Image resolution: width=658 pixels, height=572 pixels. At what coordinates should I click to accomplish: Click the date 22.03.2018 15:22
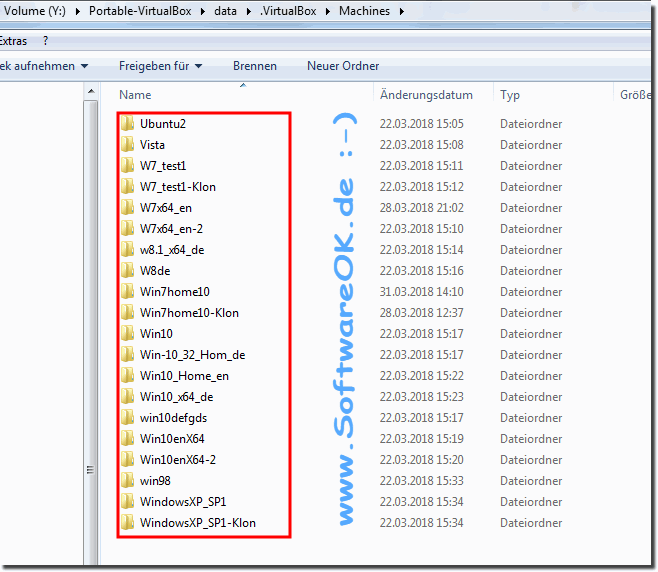pyautogui.click(x=421, y=376)
